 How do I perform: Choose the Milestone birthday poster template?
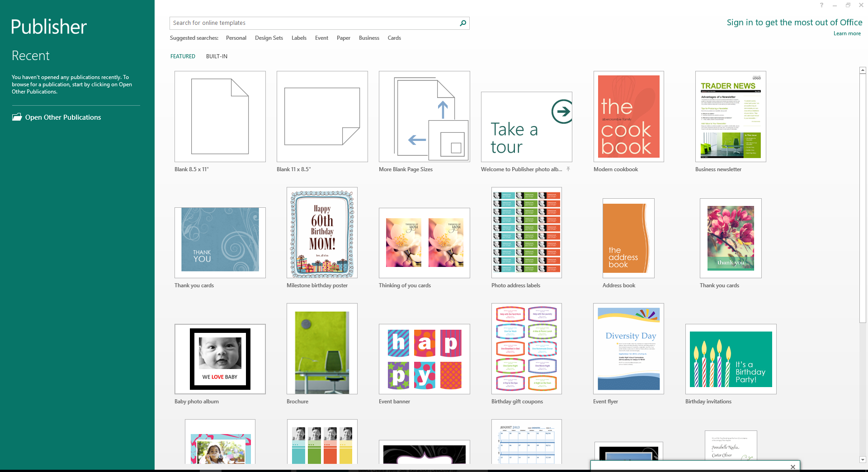click(322, 233)
